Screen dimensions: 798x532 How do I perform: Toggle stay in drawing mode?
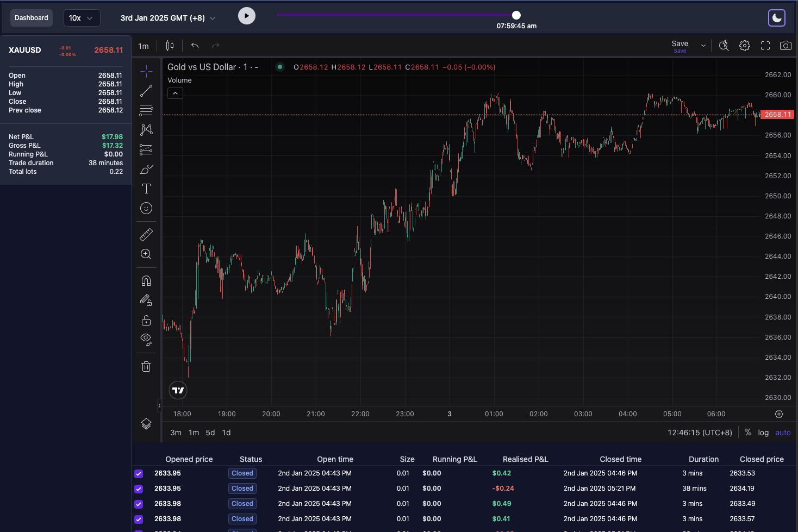pyautogui.click(x=146, y=300)
